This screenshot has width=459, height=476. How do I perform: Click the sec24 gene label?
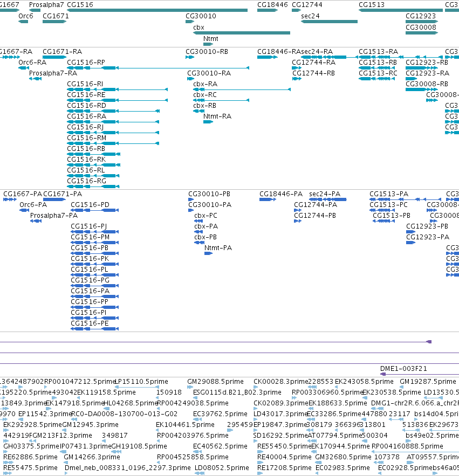point(310,16)
